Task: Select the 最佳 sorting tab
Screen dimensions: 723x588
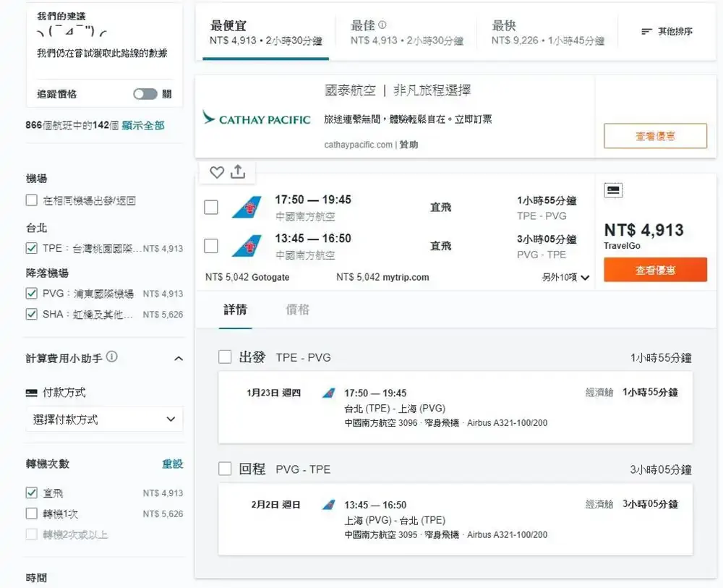Action: (406, 33)
